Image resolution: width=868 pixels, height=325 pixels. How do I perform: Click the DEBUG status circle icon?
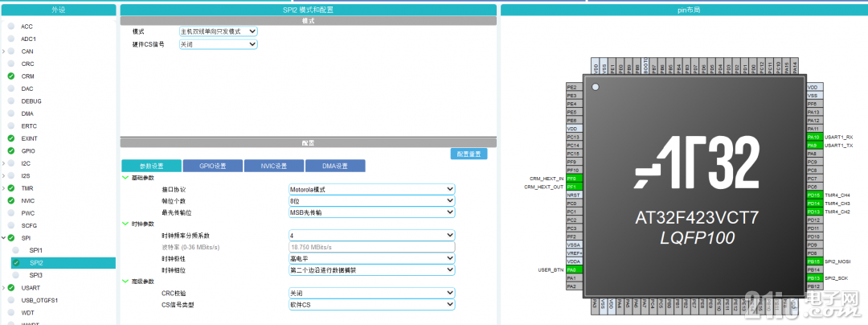(11, 101)
